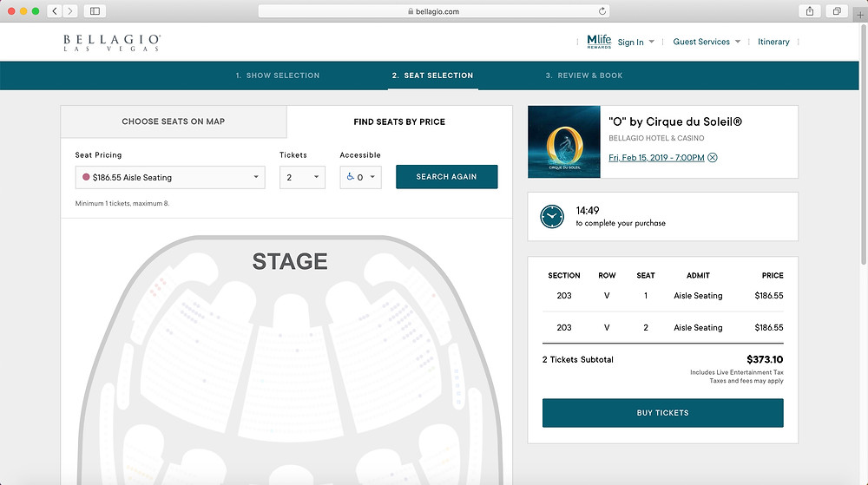Viewport: 868px width, 485px height.
Task: Click the Fri, Feb 15, 2019 date link
Action: [x=656, y=158]
